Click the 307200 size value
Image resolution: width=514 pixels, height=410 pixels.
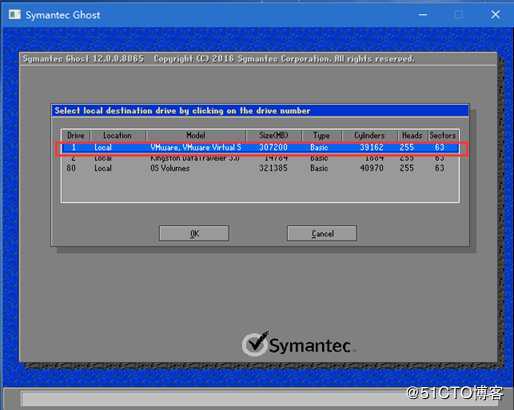(x=273, y=147)
